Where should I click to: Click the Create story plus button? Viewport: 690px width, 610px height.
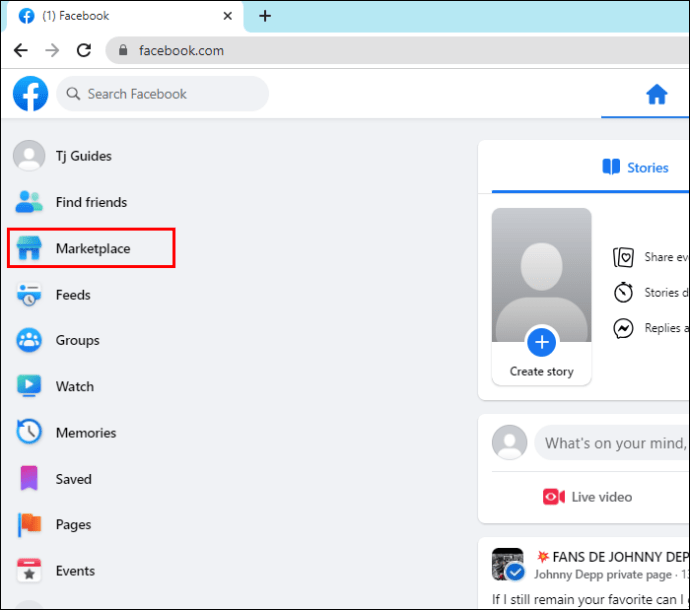(x=541, y=342)
